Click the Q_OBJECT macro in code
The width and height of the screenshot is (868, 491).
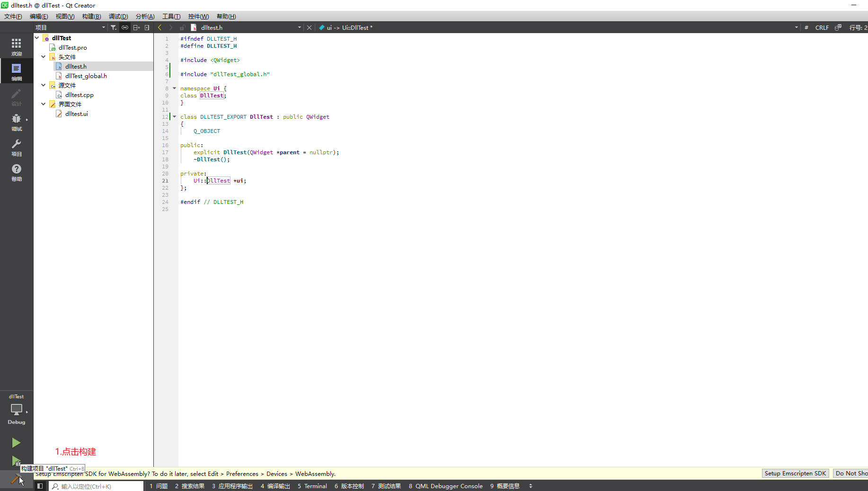pyautogui.click(x=207, y=131)
